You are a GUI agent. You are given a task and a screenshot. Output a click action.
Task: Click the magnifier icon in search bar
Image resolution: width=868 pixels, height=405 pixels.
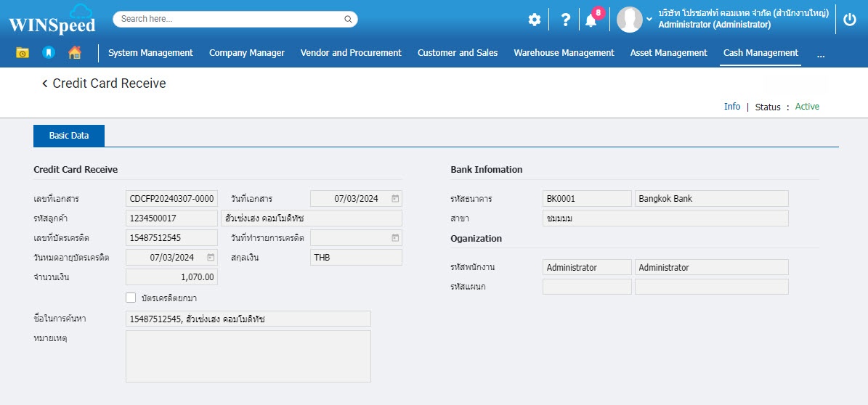(348, 19)
